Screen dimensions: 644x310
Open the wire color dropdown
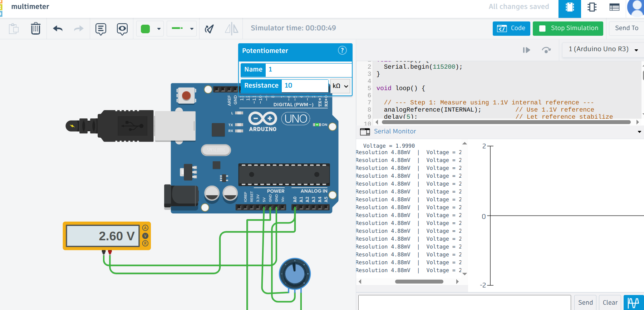(x=159, y=29)
